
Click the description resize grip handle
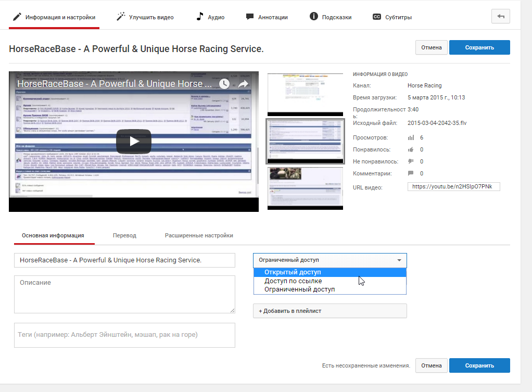pyautogui.click(x=232, y=311)
